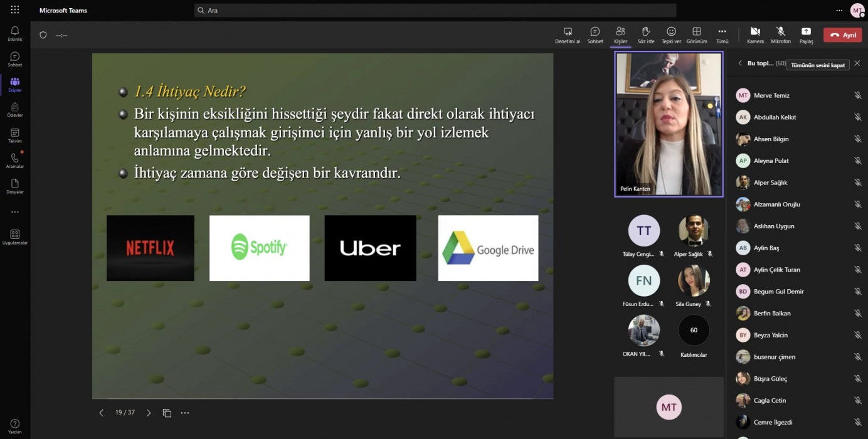Leave the meeting with Ayrıl
This screenshot has width=868, height=439.
pyautogui.click(x=843, y=35)
